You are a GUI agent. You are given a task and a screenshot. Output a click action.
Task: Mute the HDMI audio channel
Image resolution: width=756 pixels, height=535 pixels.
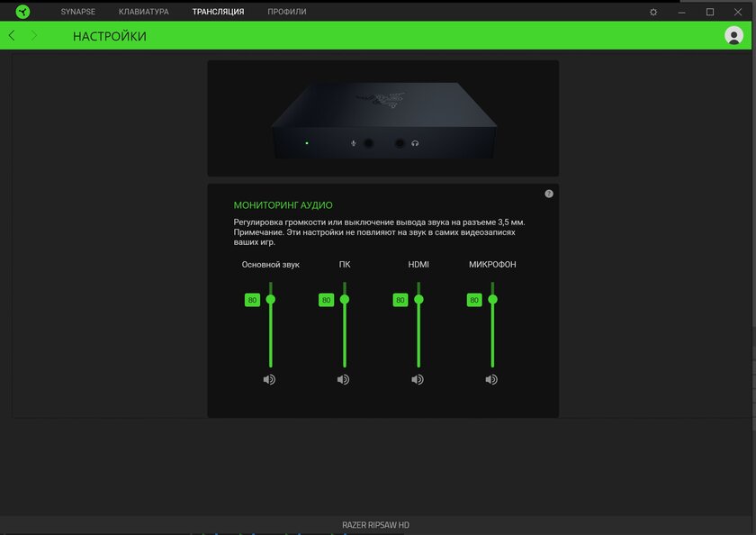coord(418,380)
